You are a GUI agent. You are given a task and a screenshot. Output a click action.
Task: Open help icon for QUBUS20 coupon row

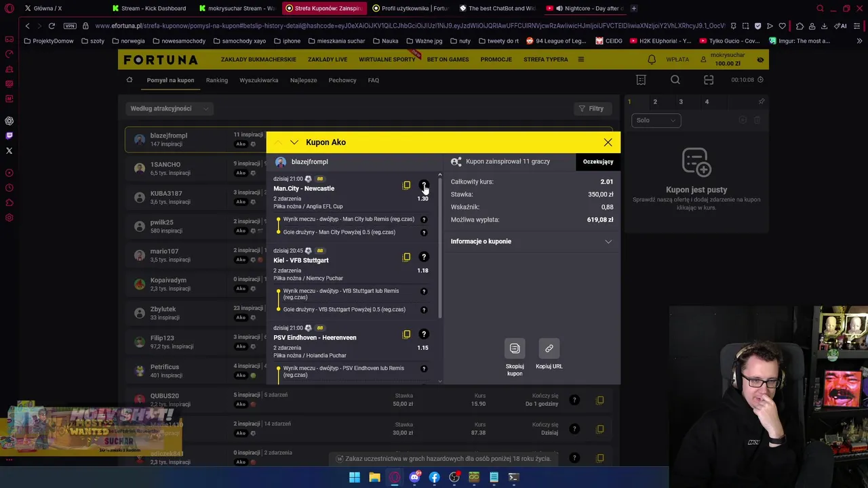tap(574, 400)
